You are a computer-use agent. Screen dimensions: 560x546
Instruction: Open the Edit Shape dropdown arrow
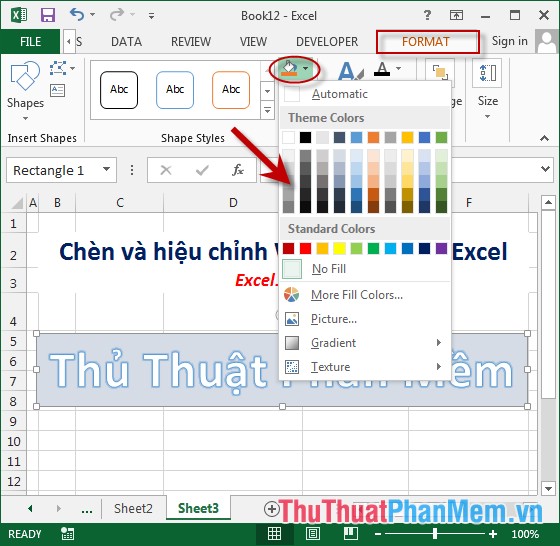click(x=72, y=68)
